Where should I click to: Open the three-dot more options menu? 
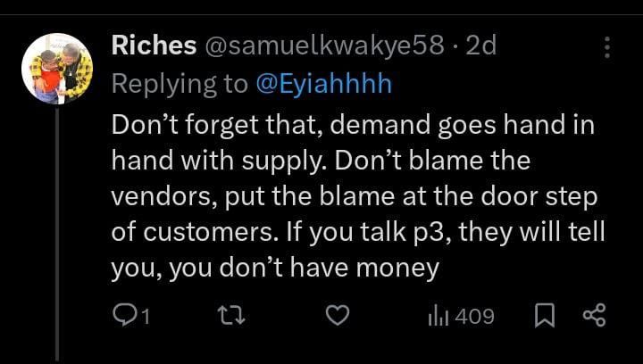coord(608,48)
